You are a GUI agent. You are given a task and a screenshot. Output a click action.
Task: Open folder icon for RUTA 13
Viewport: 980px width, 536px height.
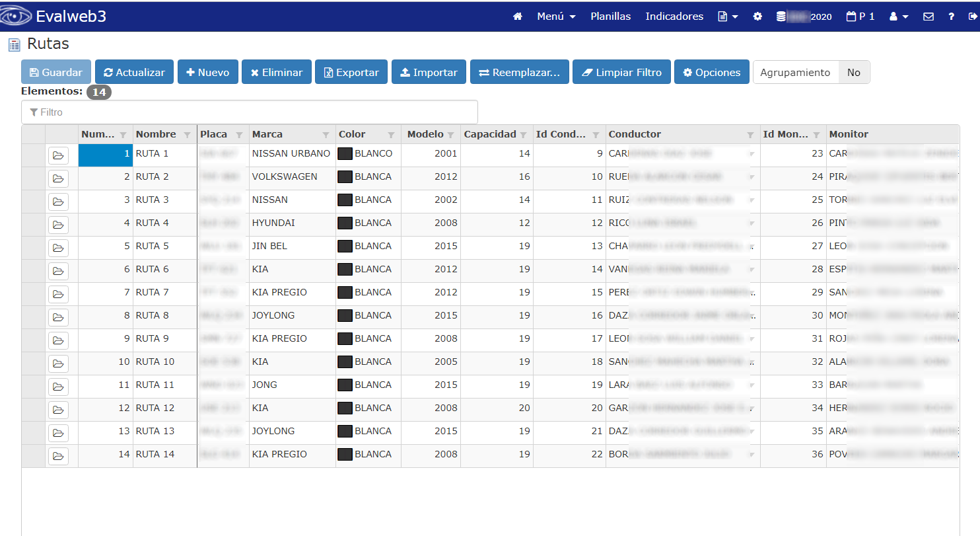(58, 434)
